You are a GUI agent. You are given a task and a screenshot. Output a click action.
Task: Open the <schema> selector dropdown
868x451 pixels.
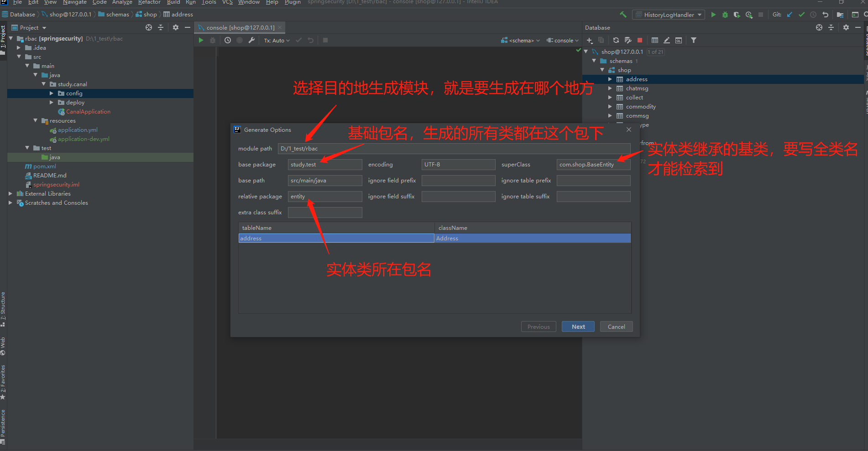click(521, 41)
